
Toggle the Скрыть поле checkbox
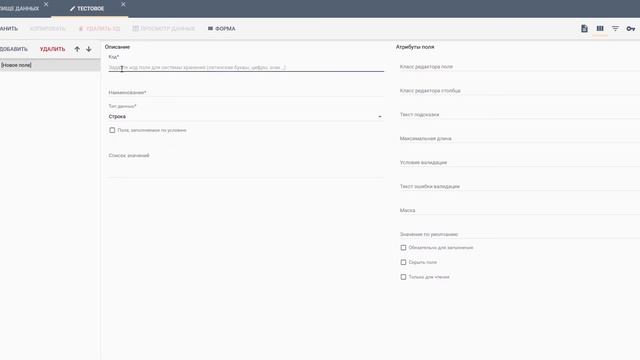[403, 262]
